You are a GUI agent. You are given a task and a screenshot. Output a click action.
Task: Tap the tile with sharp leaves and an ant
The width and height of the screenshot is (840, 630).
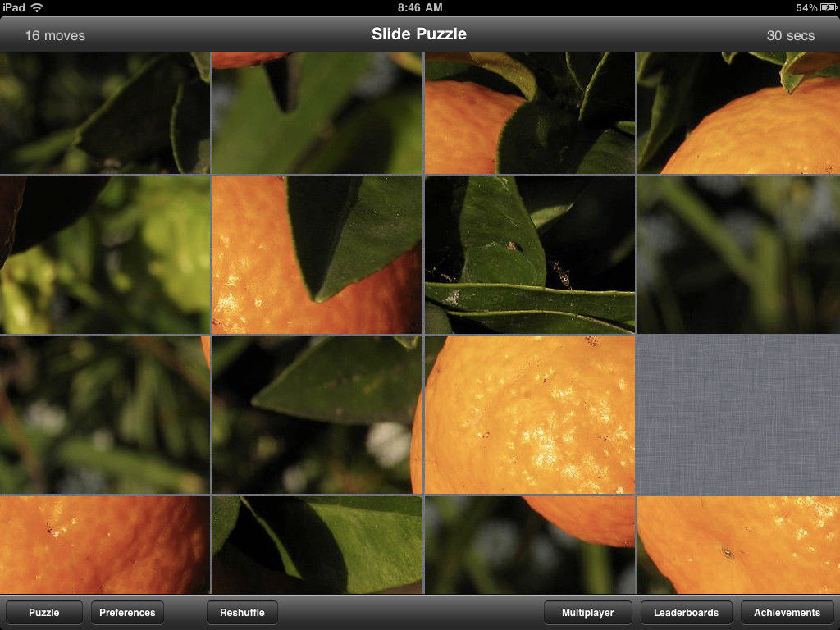point(529,255)
